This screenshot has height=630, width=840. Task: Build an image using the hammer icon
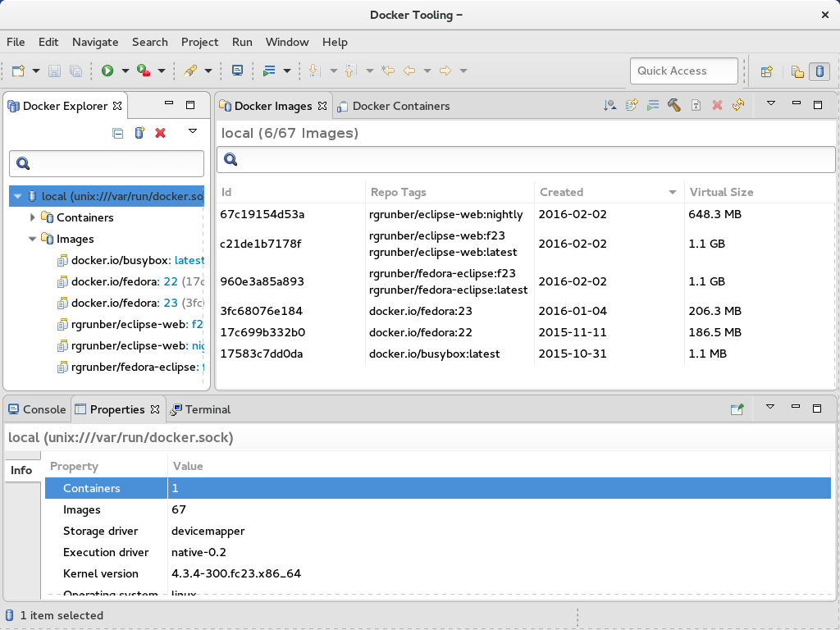674,105
